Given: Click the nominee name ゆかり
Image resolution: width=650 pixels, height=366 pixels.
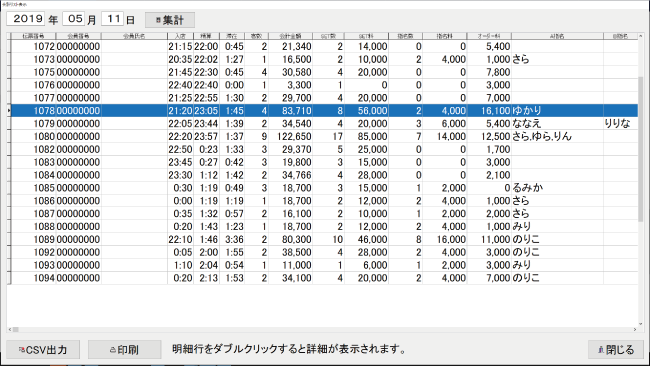Looking at the screenshot, I should pyautogui.click(x=527, y=111).
